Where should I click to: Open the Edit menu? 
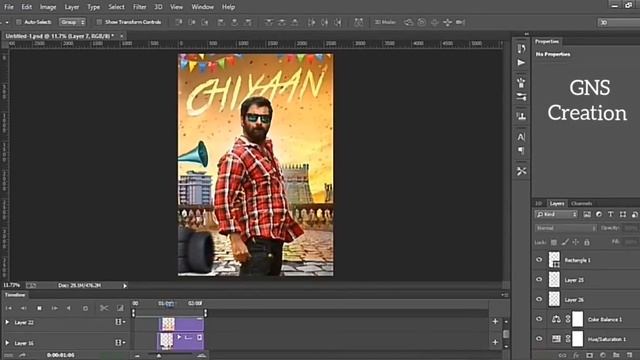(x=27, y=7)
